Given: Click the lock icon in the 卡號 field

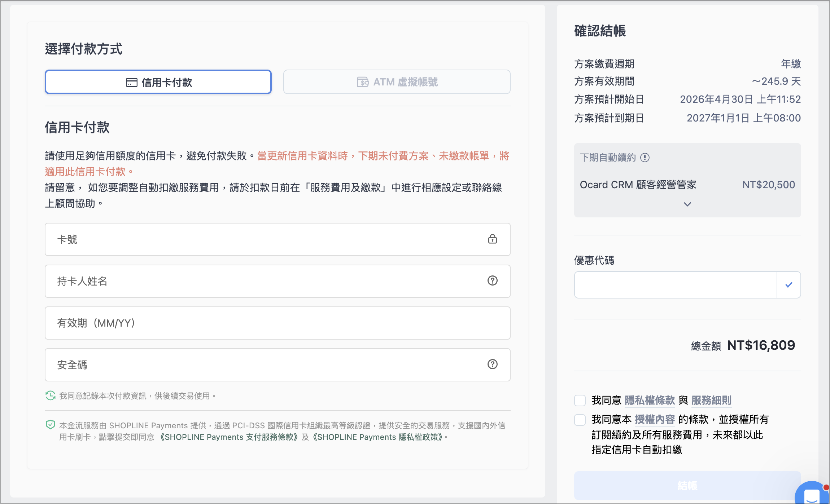Looking at the screenshot, I should (x=493, y=239).
